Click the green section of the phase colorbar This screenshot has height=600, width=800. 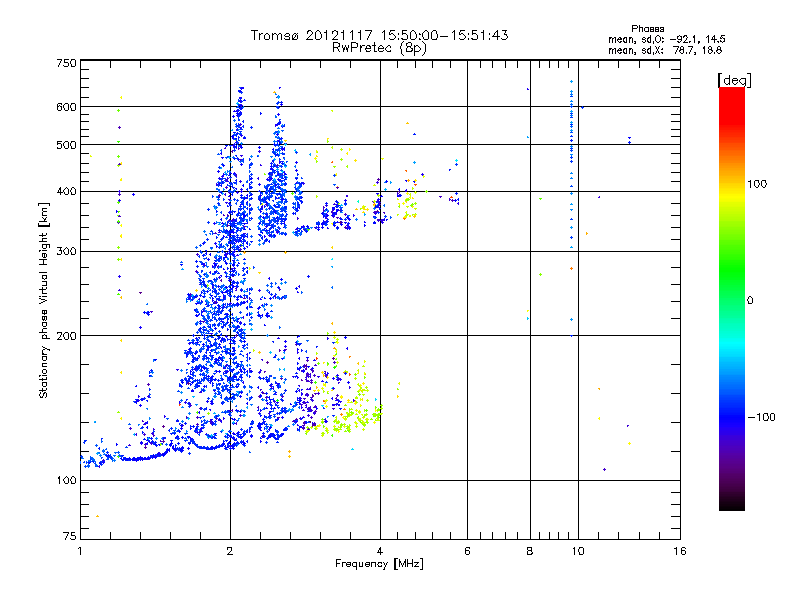pos(732,270)
